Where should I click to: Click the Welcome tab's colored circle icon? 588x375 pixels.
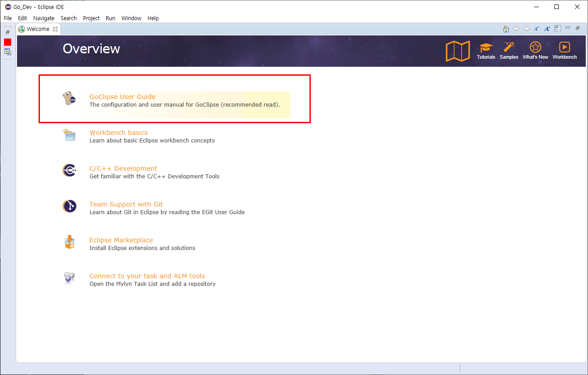(x=22, y=29)
